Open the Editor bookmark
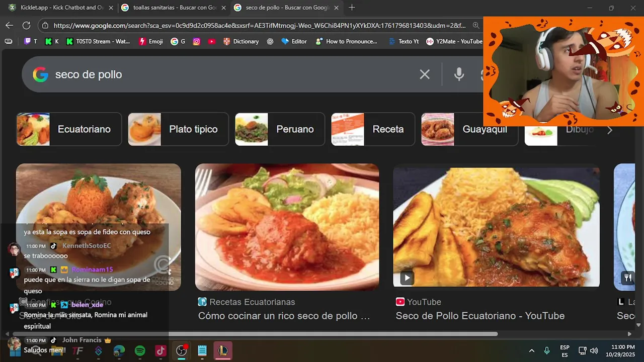This screenshot has height=362, width=644. point(294,41)
